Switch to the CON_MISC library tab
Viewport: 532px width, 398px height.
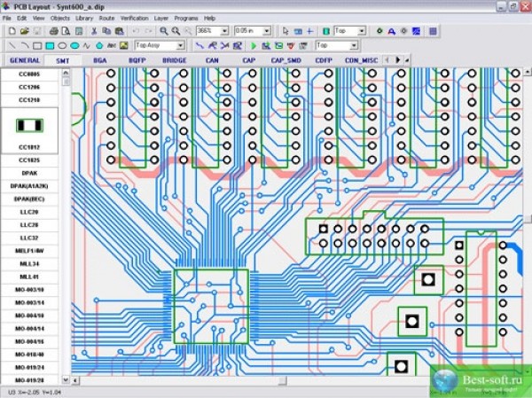361,60
